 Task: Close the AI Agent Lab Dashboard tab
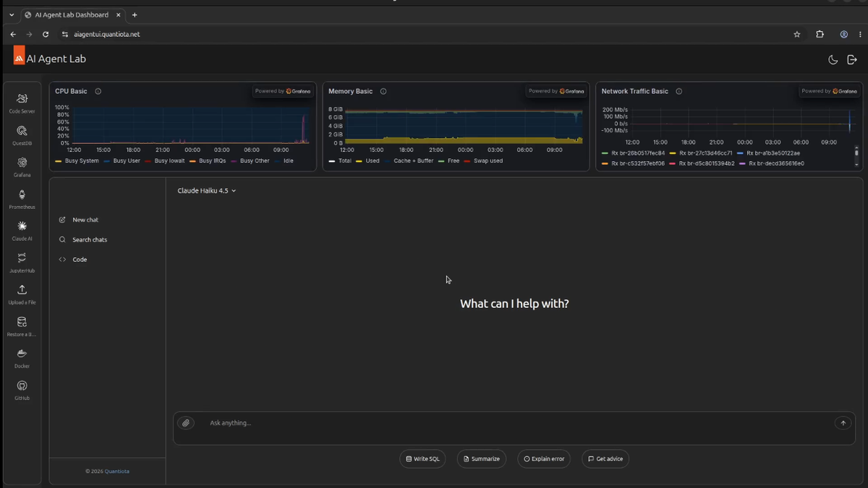[119, 14]
